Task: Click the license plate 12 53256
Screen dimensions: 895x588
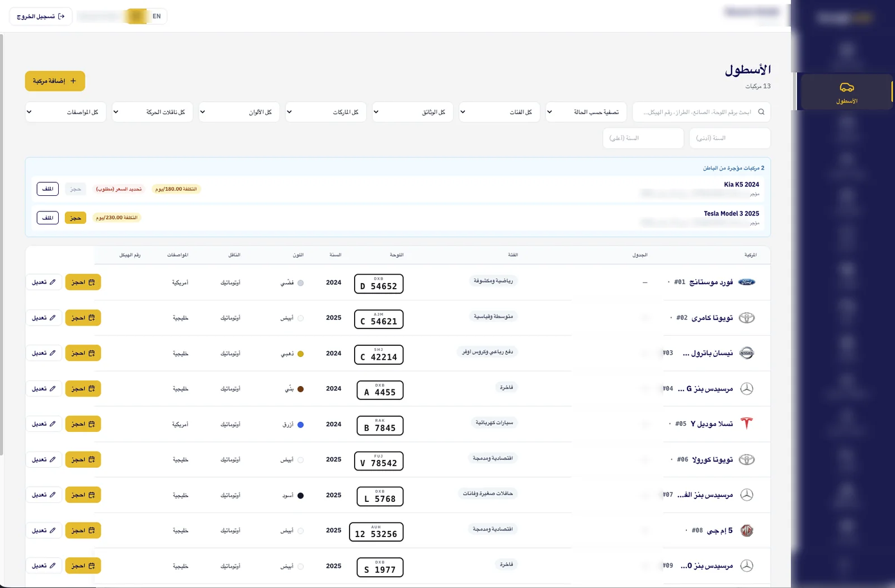Action: [376, 531]
